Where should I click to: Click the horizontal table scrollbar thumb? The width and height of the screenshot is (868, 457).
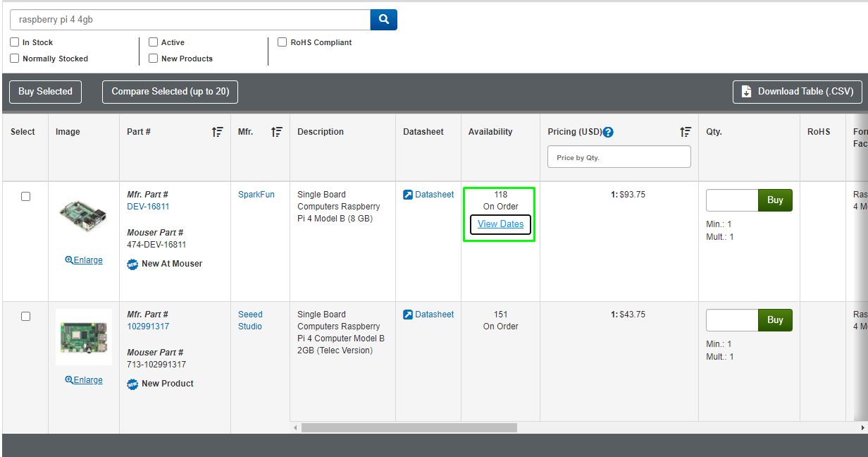[409, 427]
